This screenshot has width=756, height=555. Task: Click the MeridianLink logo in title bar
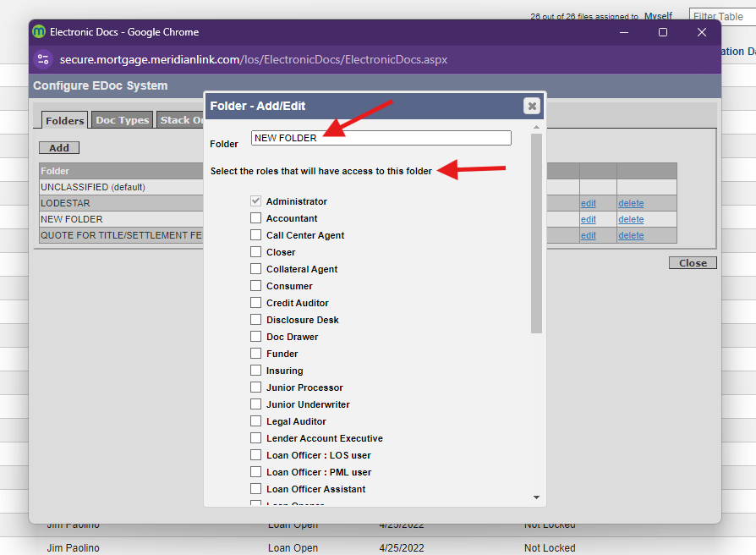click(39, 32)
